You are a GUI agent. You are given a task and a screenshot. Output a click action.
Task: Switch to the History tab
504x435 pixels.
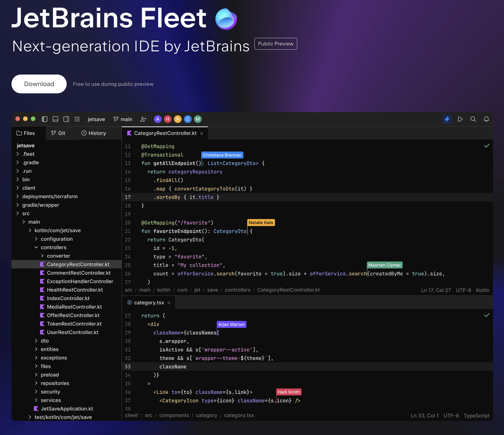click(x=94, y=133)
